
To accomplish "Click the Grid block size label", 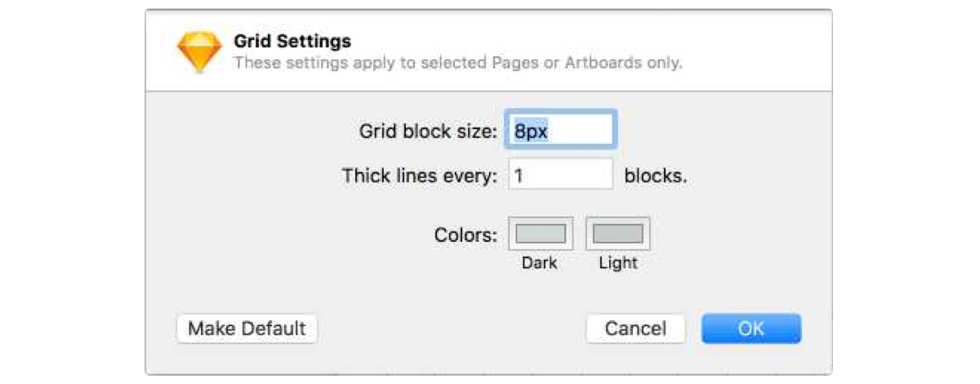I will pyautogui.click(x=428, y=131).
